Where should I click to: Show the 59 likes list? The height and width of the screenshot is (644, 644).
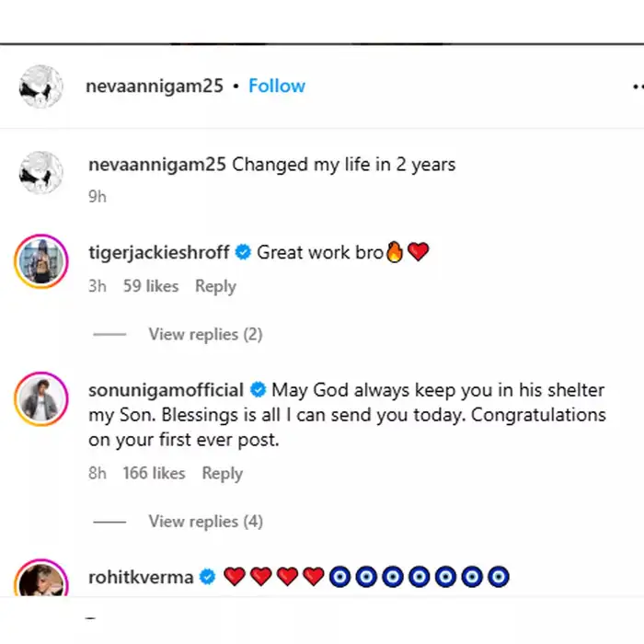point(151,286)
